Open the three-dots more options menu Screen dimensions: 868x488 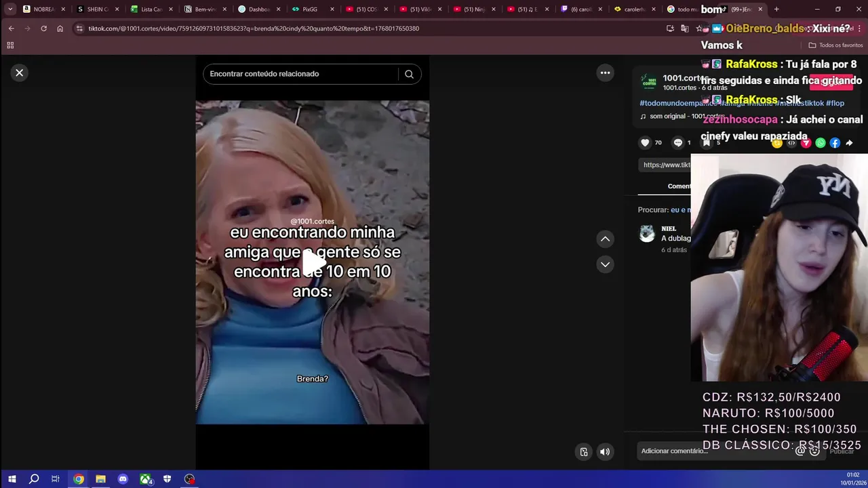tap(605, 73)
